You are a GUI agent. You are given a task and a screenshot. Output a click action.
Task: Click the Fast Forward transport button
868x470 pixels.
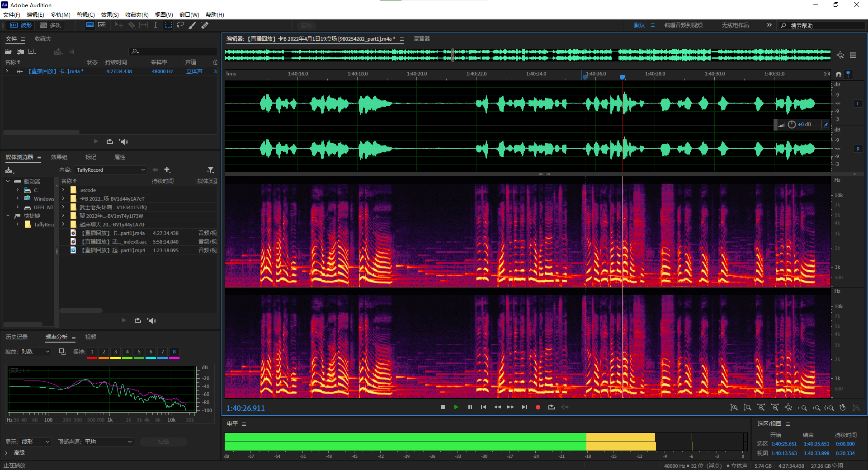(x=510, y=407)
